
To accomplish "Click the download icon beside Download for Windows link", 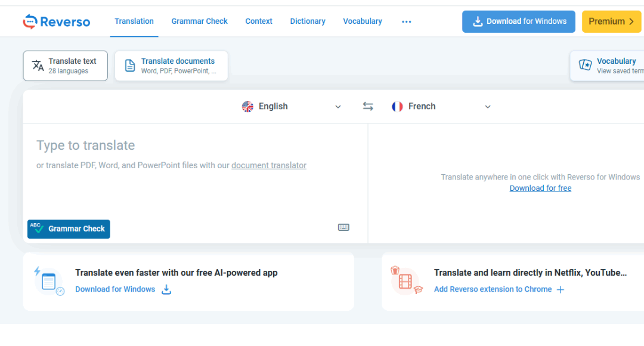I will (166, 289).
